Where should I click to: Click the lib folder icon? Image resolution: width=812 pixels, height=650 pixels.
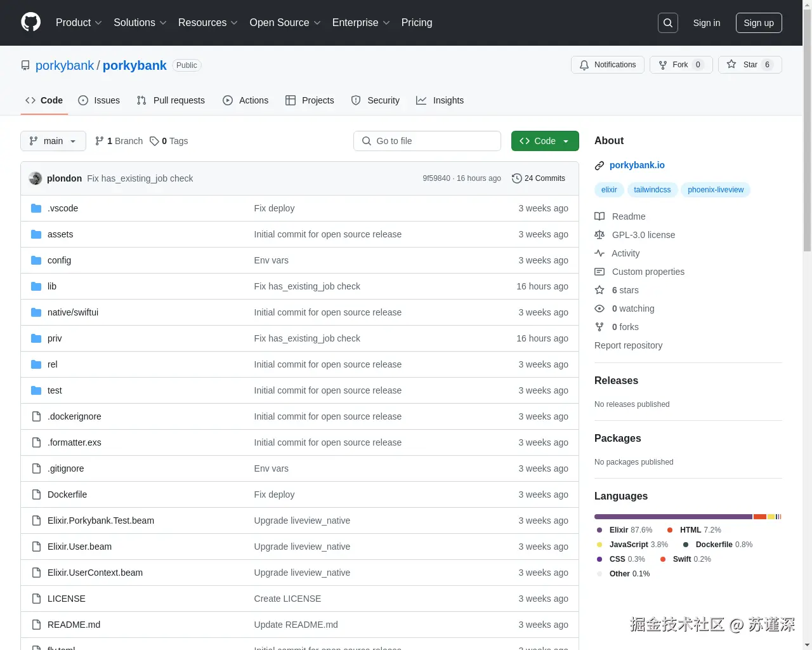(36, 286)
